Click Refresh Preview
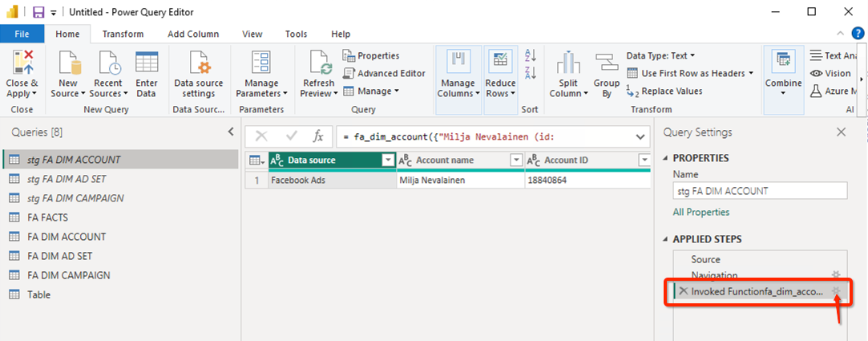Image resolution: width=868 pixels, height=341 pixels. click(x=318, y=74)
